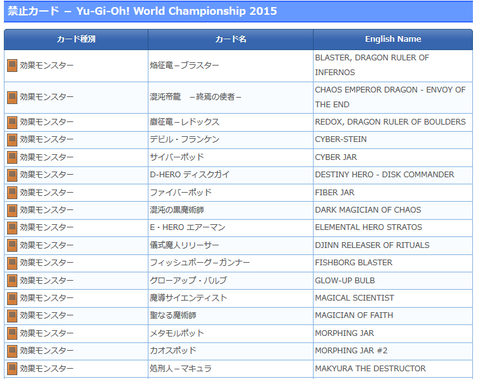Click 効果モンスター in the MAKYURA THE DESTRUCTOR row
480x379 pixels.
pyautogui.click(x=46, y=369)
